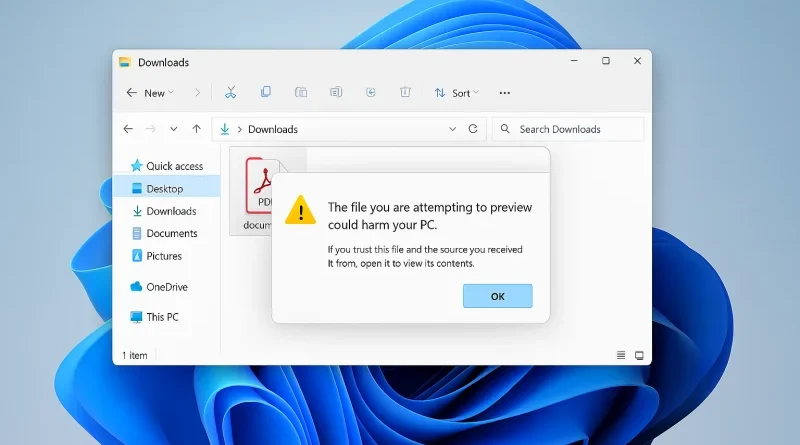Image resolution: width=800 pixels, height=445 pixels.
Task: Expand the Sort options dropdown
Action: (457, 93)
